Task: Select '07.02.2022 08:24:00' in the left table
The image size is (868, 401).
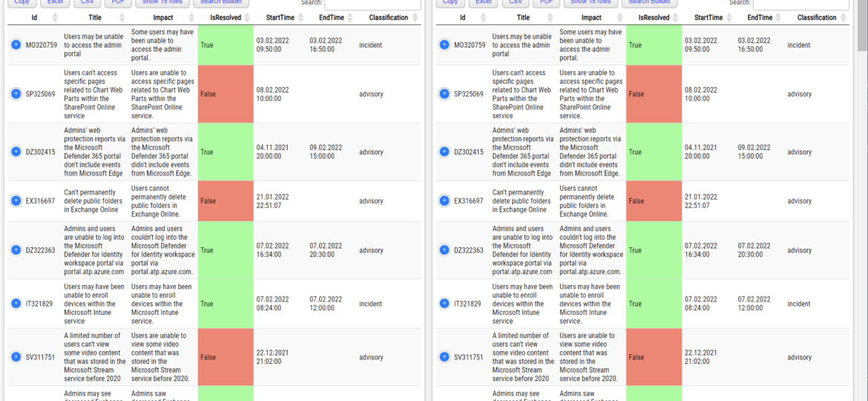Action: pos(273,304)
